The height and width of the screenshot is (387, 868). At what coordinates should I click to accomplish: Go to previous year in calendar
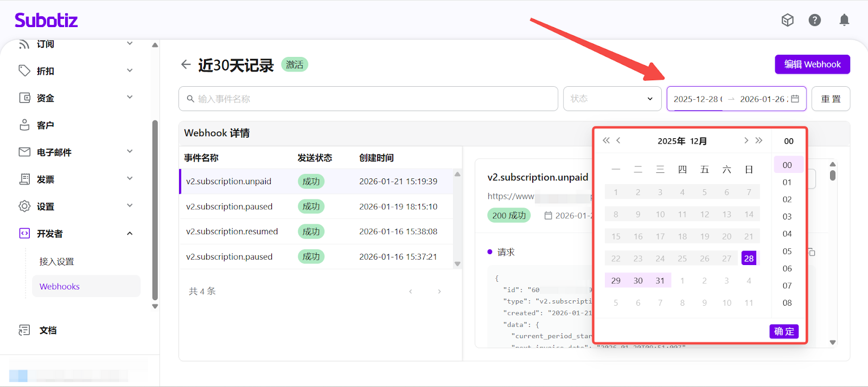(606, 140)
